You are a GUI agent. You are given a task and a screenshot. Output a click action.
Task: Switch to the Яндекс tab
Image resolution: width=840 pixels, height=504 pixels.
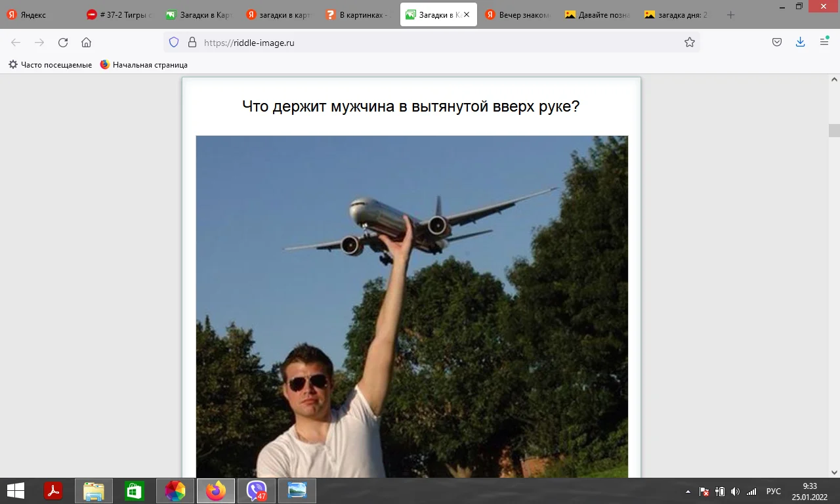(40, 14)
